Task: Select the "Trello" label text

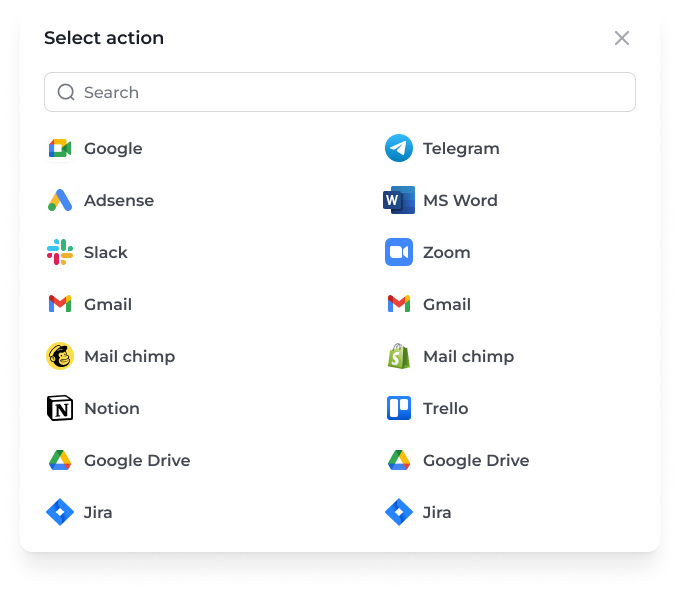Action: coord(445,409)
